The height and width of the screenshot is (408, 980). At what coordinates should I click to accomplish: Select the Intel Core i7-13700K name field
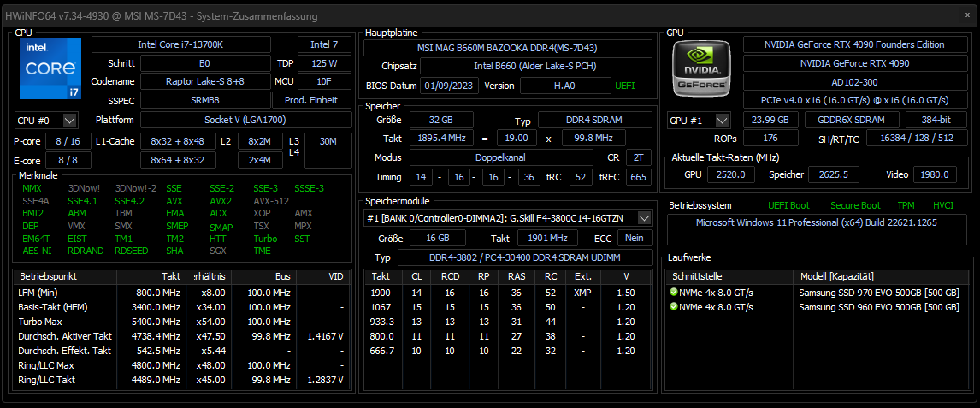pos(181,44)
